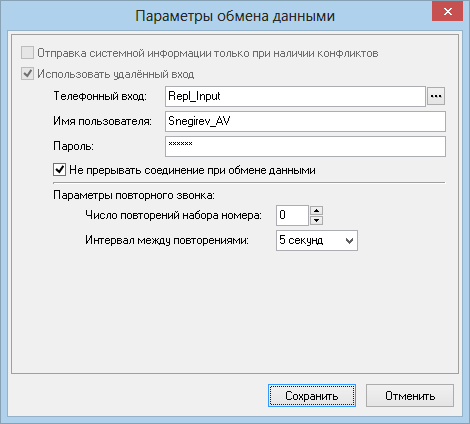Image resolution: width=470 pixels, height=424 pixels.
Task: Click the Отменить button
Action: (410, 396)
